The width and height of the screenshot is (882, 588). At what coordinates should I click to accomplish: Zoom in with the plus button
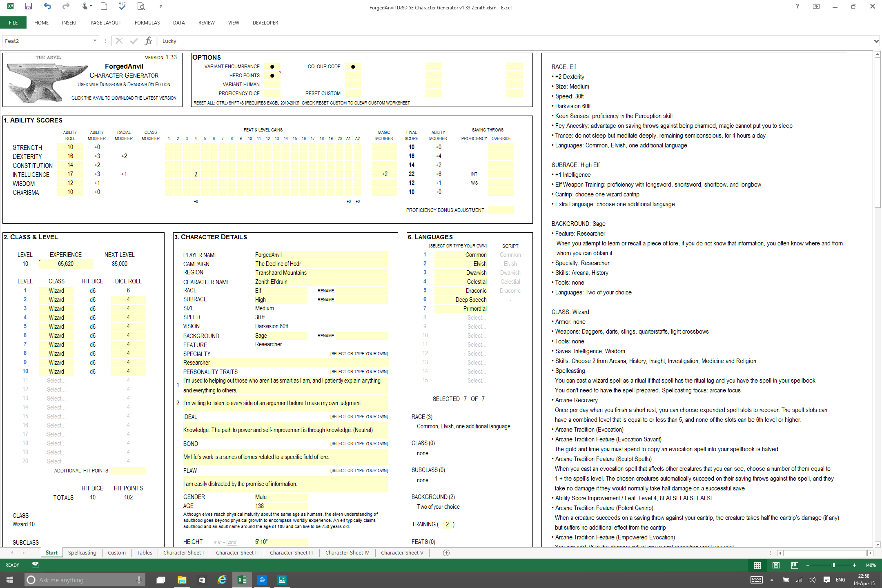[x=855, y=565]
